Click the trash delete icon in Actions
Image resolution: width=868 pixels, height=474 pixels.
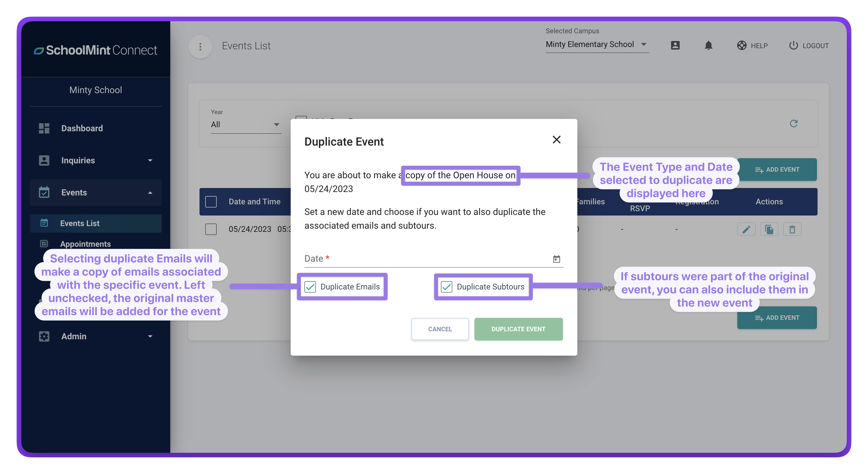coord(792,230)
